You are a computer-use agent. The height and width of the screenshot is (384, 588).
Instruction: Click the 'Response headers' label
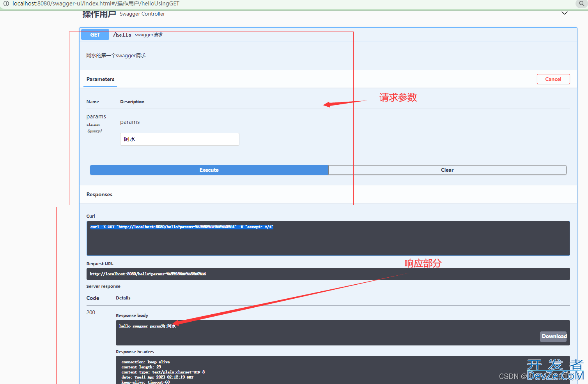[x=135, y=352]
